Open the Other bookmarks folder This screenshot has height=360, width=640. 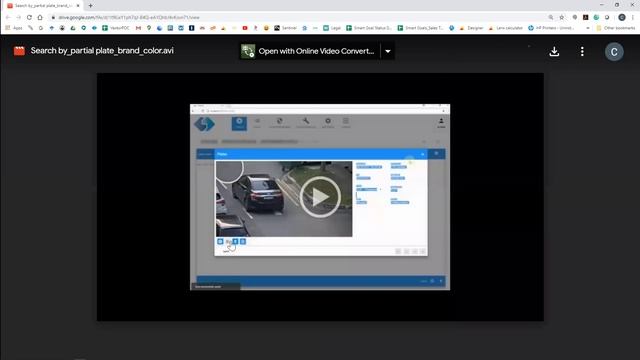(616, 28)
